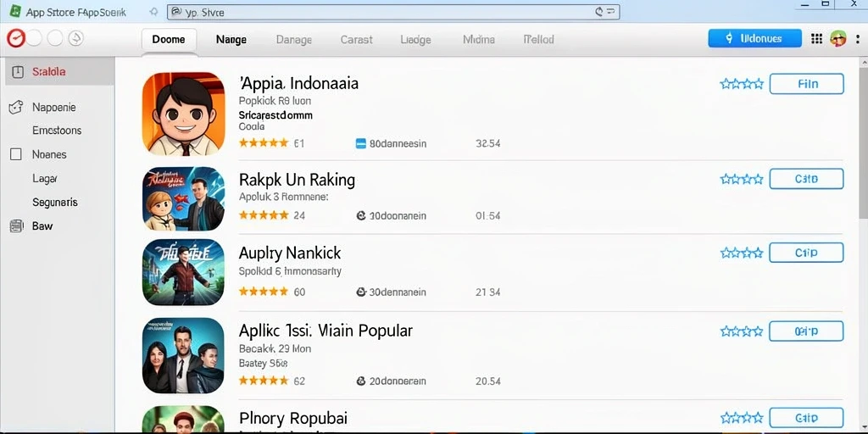868x434 pixels.
Task: Click the compass icon in top toolbar
Action: [75, 38]
